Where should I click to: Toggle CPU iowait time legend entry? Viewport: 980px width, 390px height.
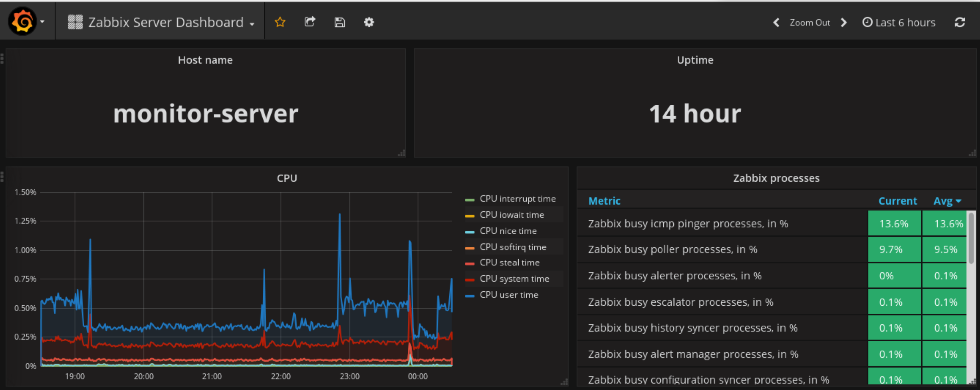click(512, 215)
